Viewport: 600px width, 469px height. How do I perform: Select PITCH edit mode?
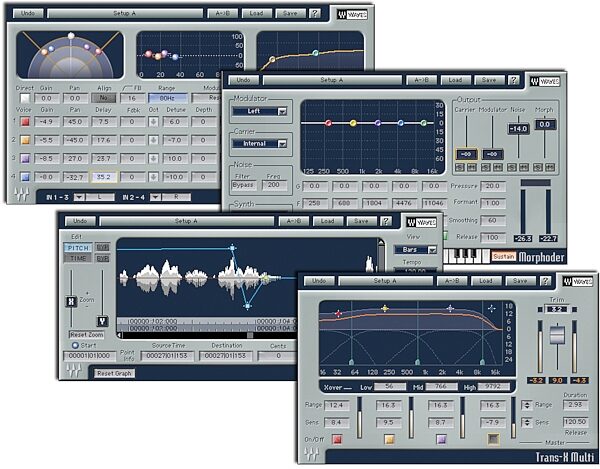point(78,248)
